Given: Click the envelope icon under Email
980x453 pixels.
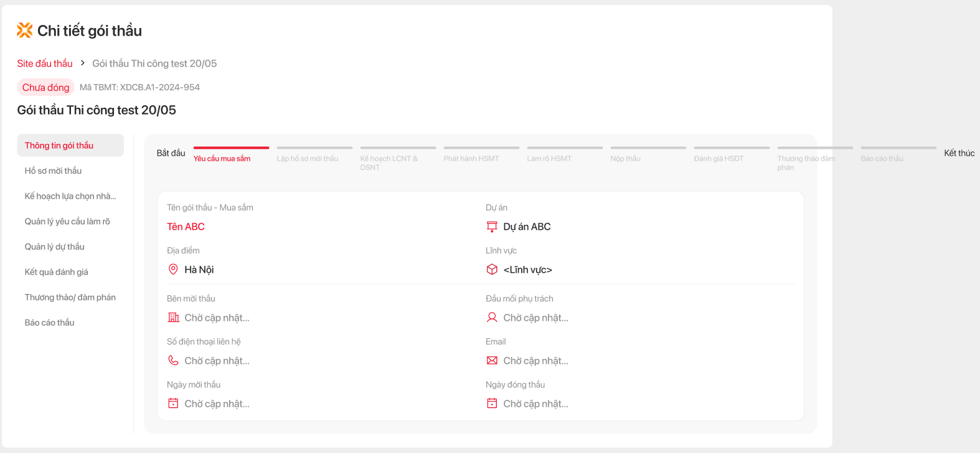Looking at the screenshot, I should pos(492,361).
